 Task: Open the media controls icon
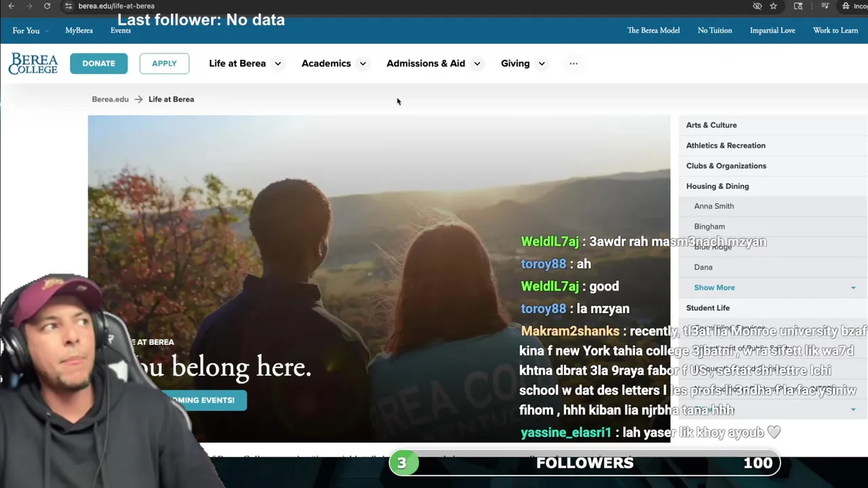tap(825, 6)
